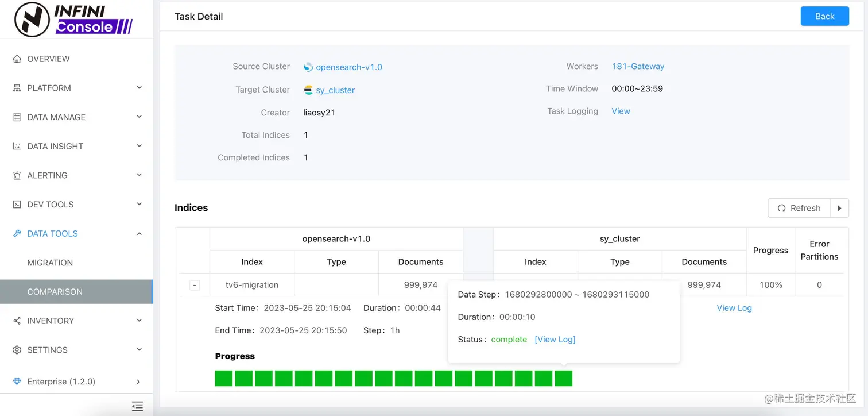Collapse the tv6-migration row
The image size is (868, 416).
click(195, 285)
